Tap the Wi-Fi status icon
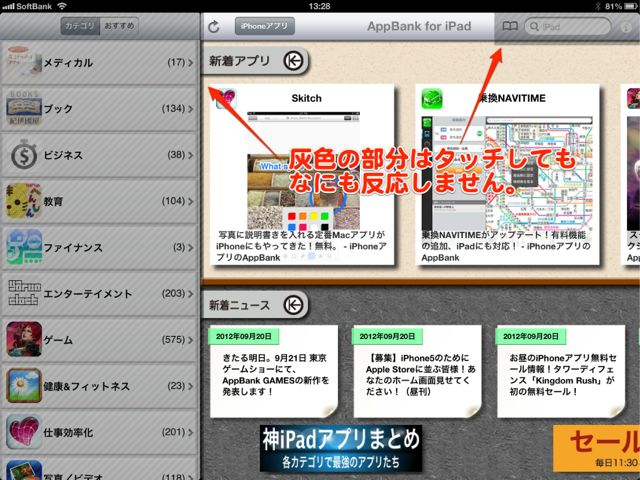The image size is (640, 480). 62,6
